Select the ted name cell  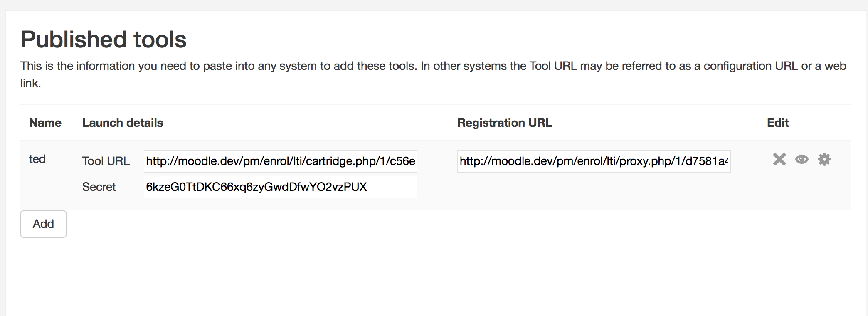pyautogui.click(x=37, y=159)
